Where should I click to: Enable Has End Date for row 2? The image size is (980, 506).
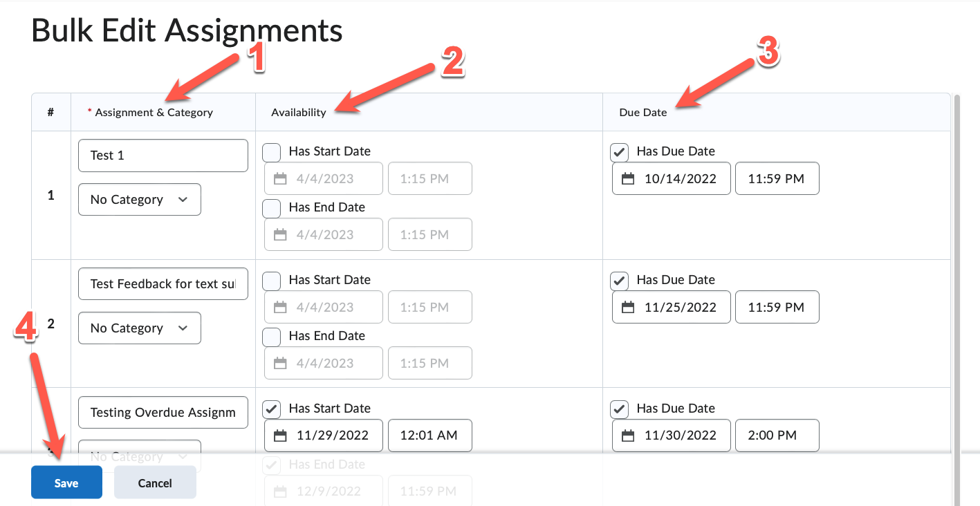click(272, 337)
